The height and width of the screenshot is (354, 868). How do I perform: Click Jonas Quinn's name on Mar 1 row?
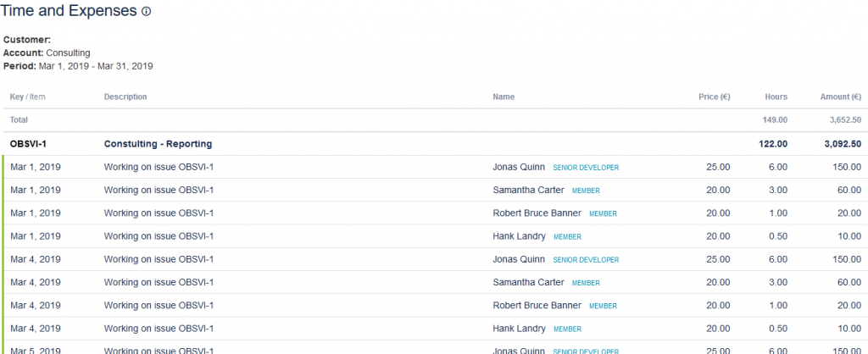click(519, 168)
